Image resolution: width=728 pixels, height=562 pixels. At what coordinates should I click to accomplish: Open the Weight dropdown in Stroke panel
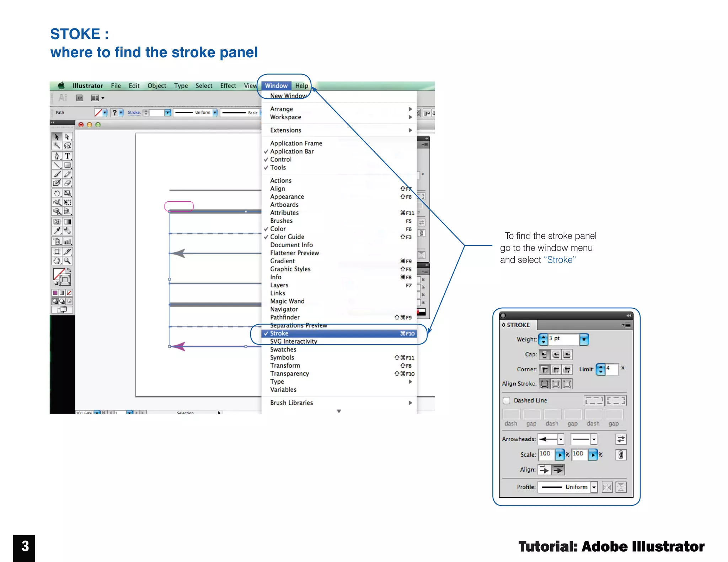(x=584, y=340)
